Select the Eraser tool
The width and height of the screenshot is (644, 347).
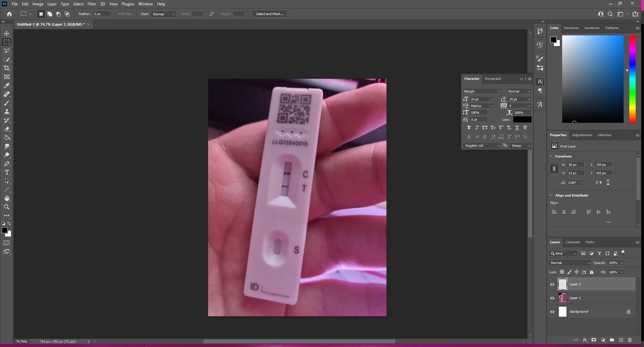coord(7,129)
